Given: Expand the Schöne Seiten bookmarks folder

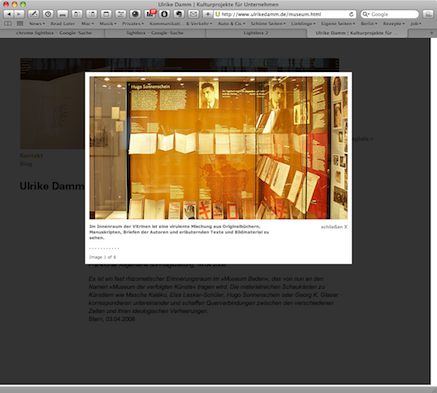Looking at the screenshot, I should click(x=268, y=24).
